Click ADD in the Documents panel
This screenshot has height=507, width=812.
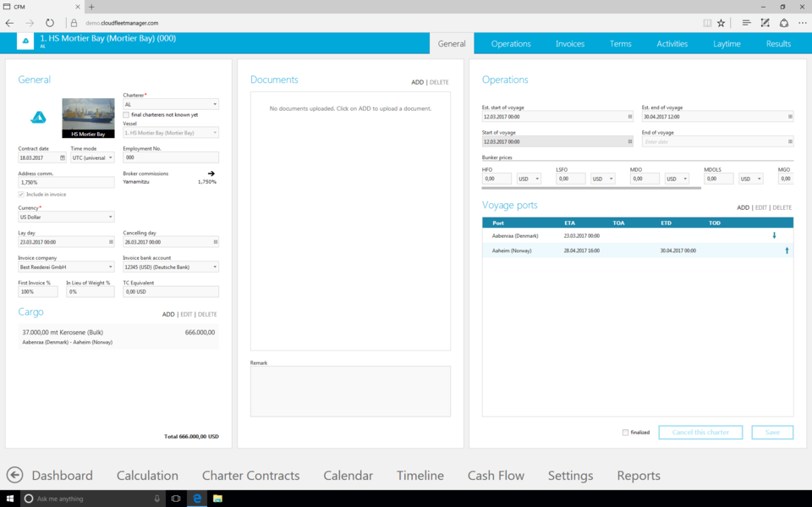(417, 82)
